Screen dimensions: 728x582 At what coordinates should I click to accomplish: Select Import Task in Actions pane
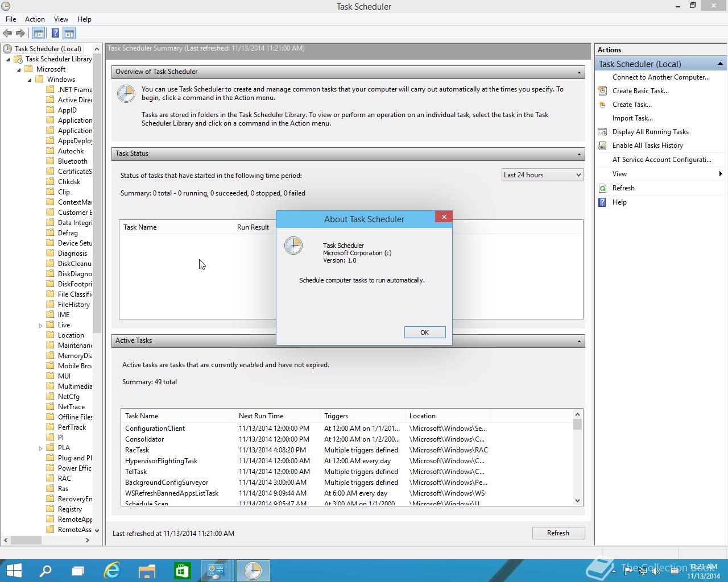(632, 118)
